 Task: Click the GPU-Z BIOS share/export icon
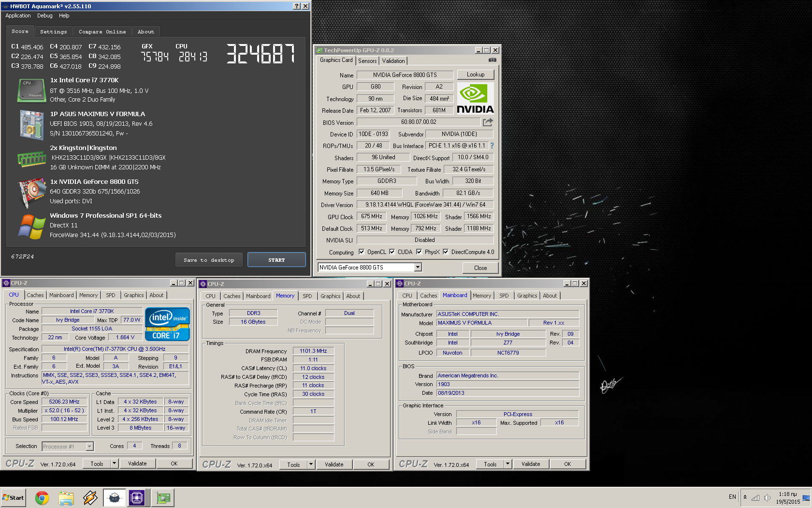point(488,122)
